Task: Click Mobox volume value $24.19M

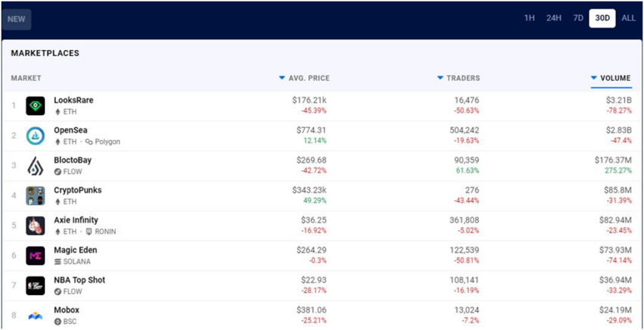Action: tap(615, 310)
